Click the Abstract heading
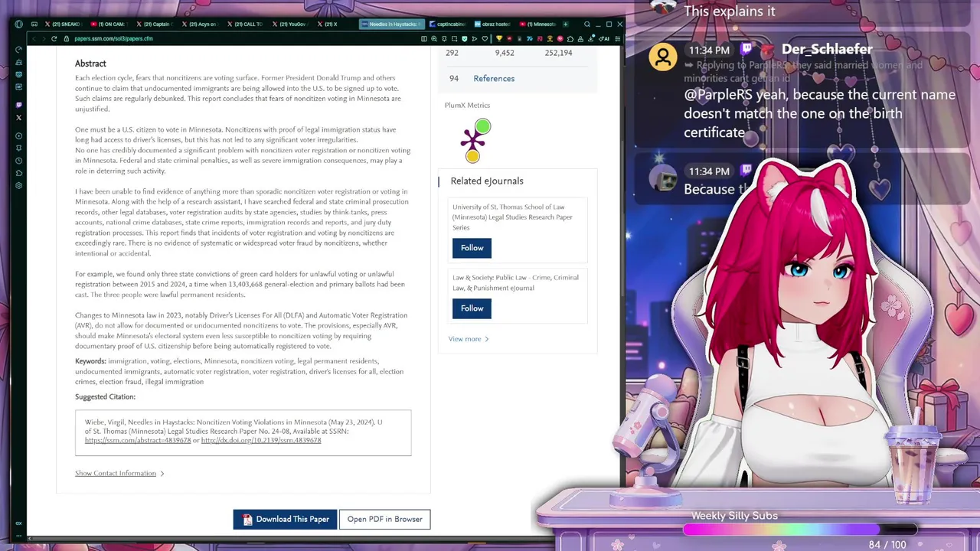 (x=90, y=64)
